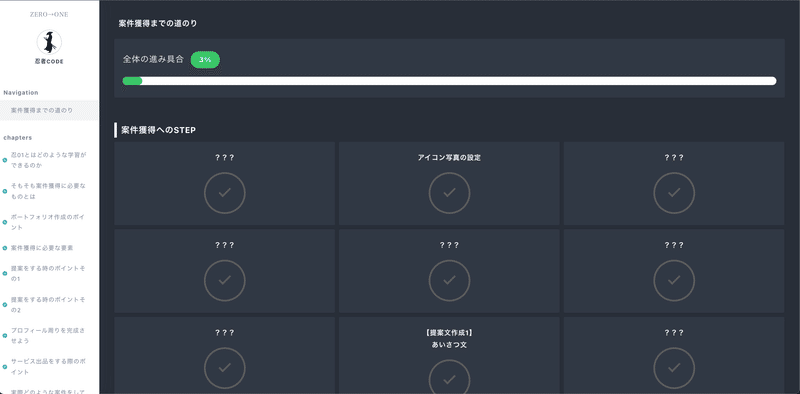Click the ZERO→ONE header text

click(49, 15)
